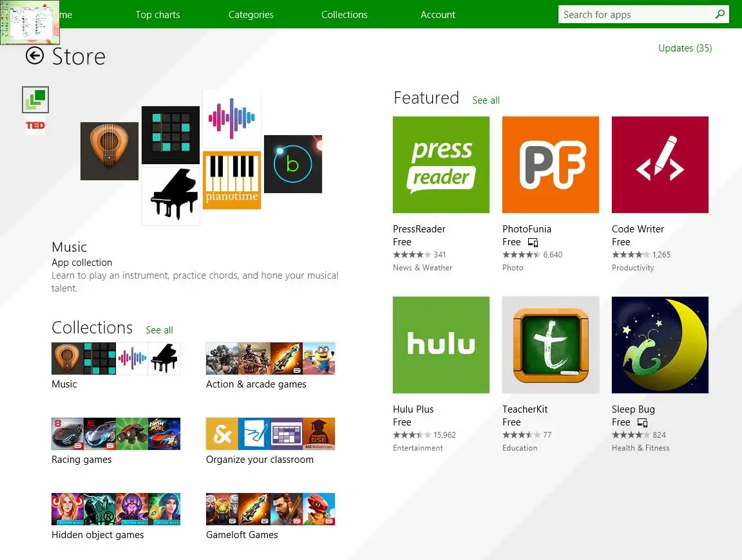
Task: Click device compatibility icon beside Sleep Bug Free
Action: (642, 422)
